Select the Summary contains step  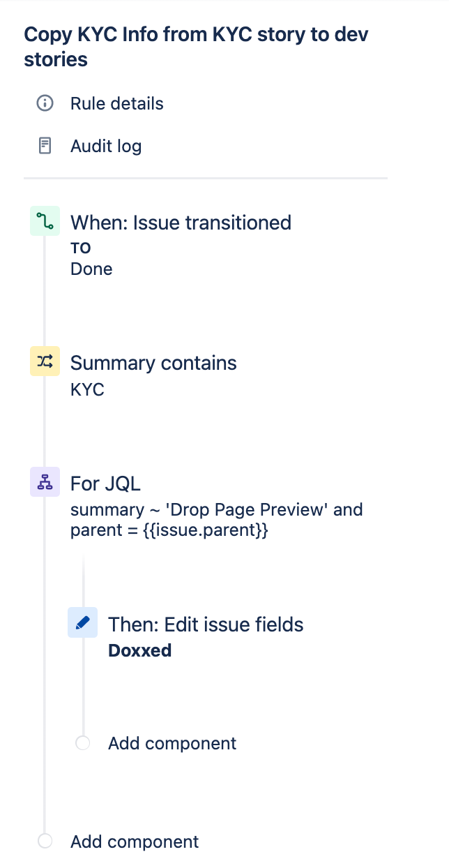tap(153, 363)
